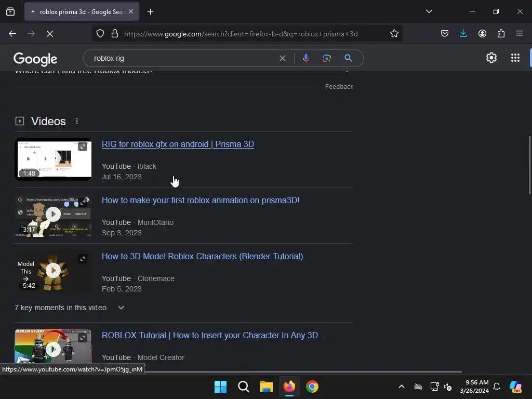Click the cloud sync tray icon
This screenshot has height=399, width=532.
click(x=418, y=387)
